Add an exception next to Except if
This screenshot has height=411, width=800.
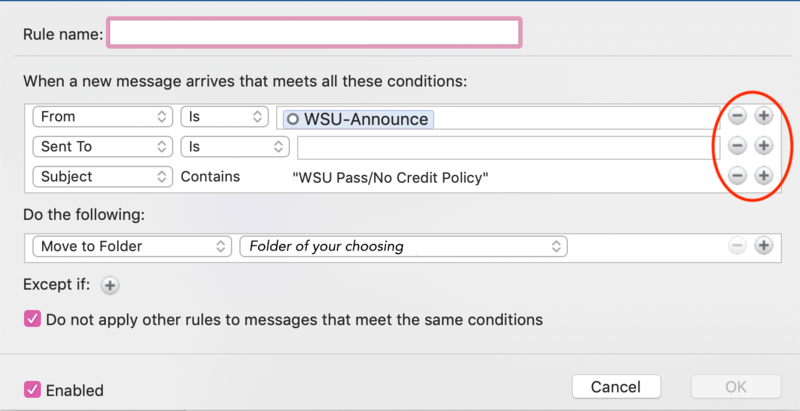[x=110, y=285]
